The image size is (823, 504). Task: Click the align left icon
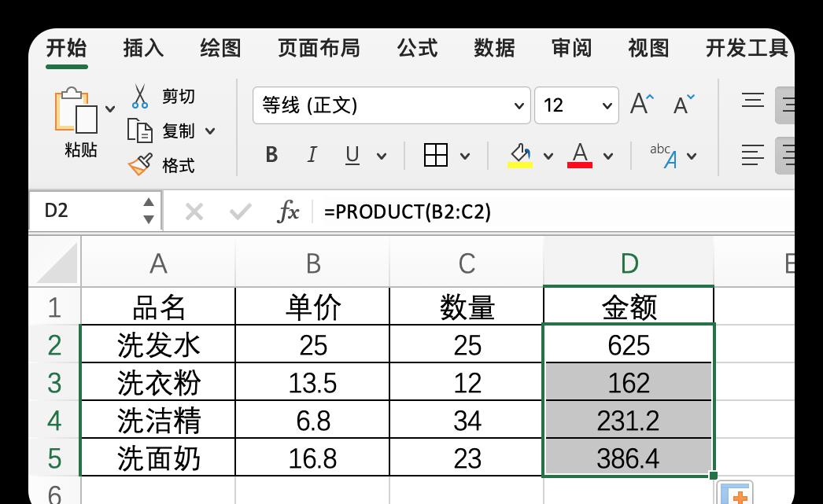point(753,156)
